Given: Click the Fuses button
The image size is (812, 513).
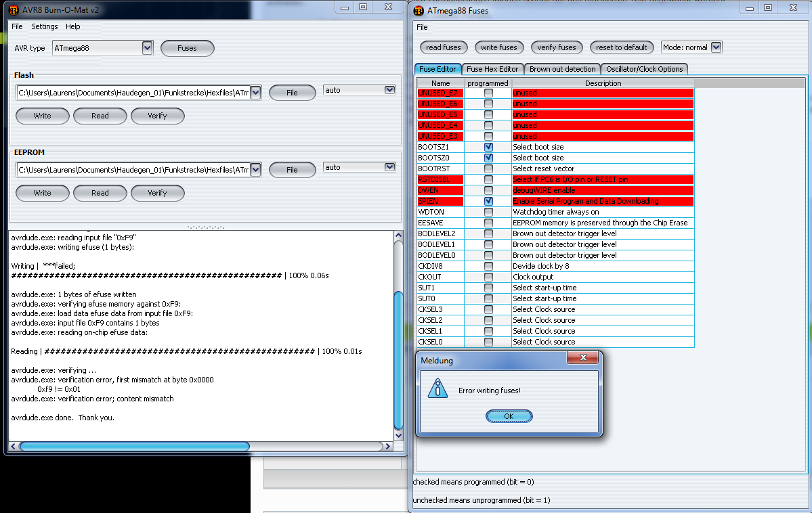Looking at the screenshot, I should click(x=188, y=48).
